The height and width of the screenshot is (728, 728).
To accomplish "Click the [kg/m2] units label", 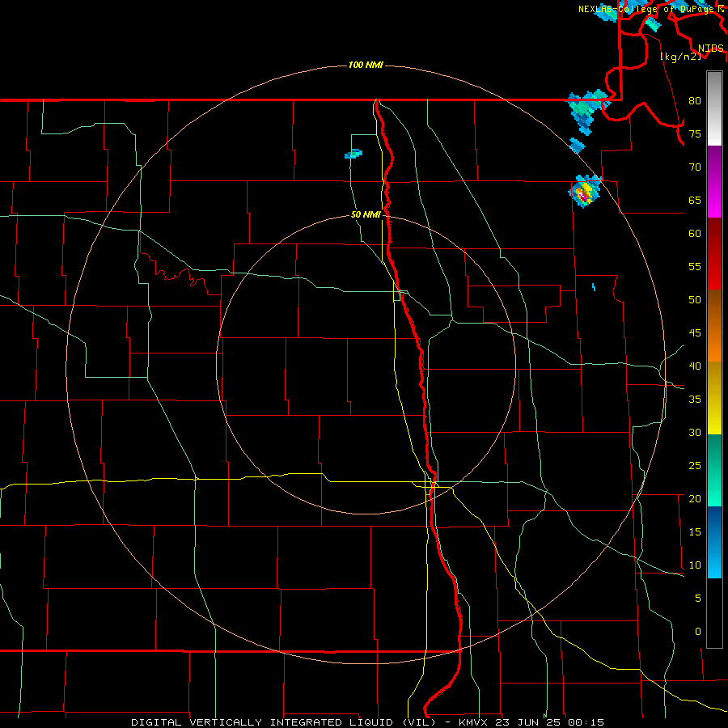I will (x=680, y=57).
